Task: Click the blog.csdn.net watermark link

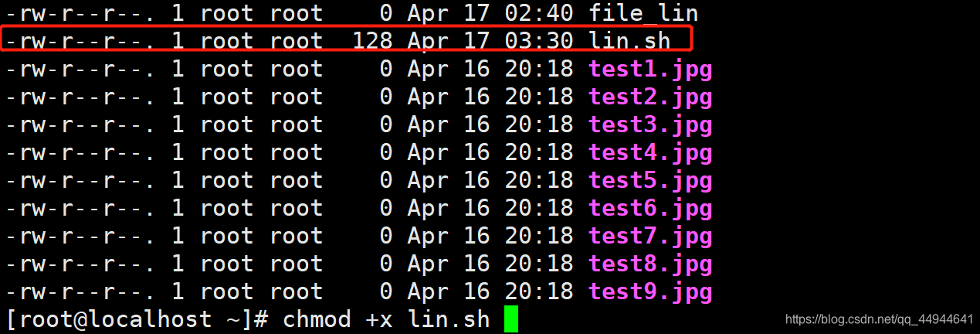Action: (879, 319)
